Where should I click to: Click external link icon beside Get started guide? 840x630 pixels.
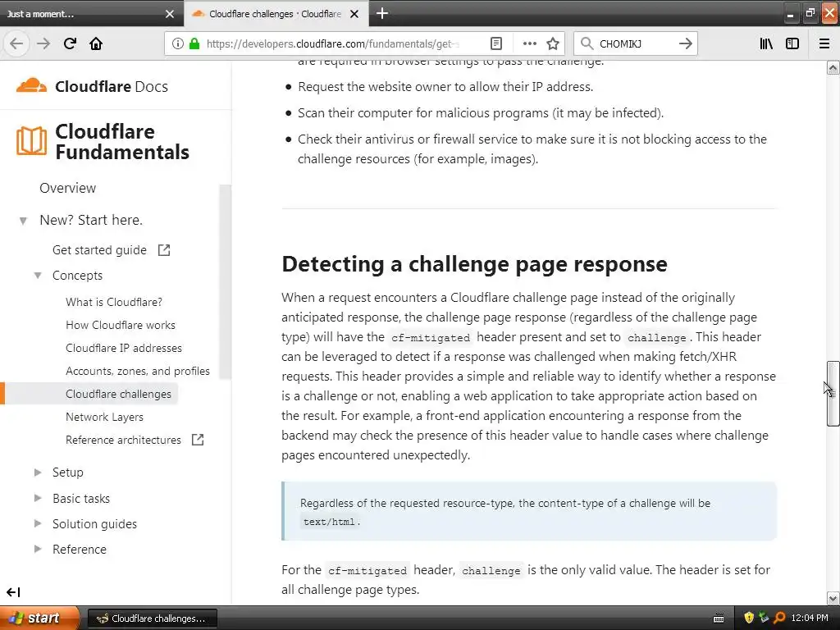pyautogui.click(x=164, y=250)
